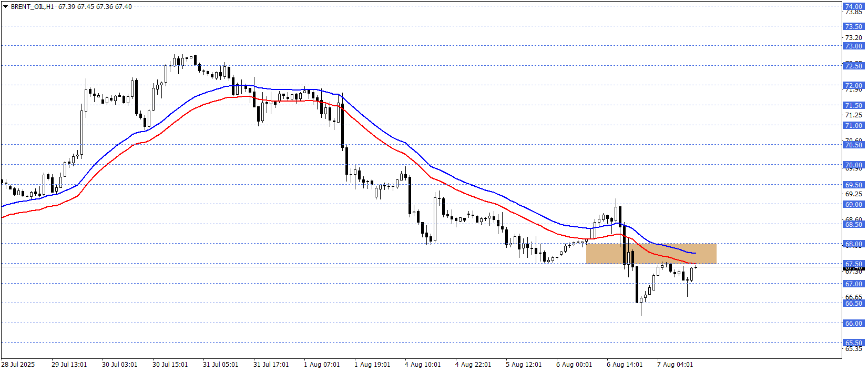Click the 65.50 price level label
This screenshot has width=868, height=371.
click(x=853, y=343)
